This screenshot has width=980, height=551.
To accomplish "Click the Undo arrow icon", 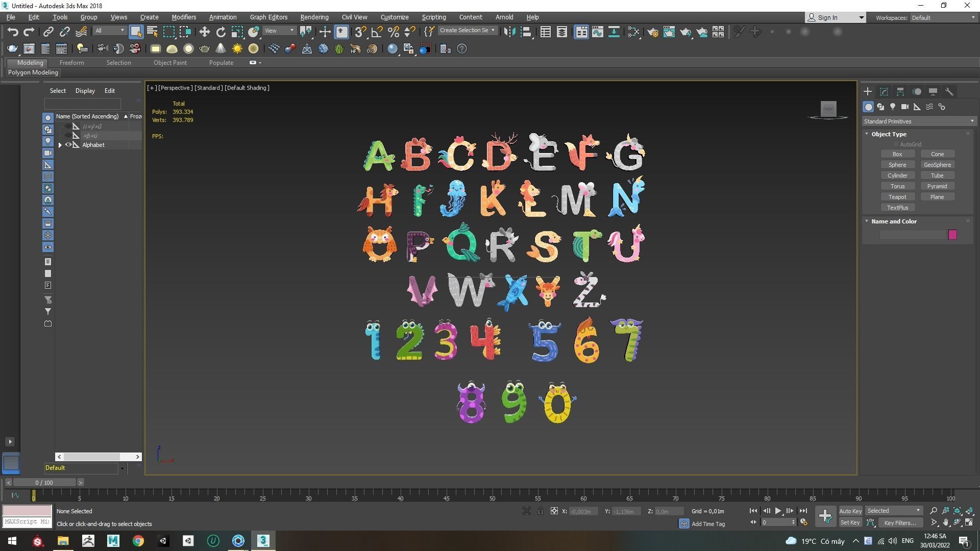I will click(x=13, y=32).
